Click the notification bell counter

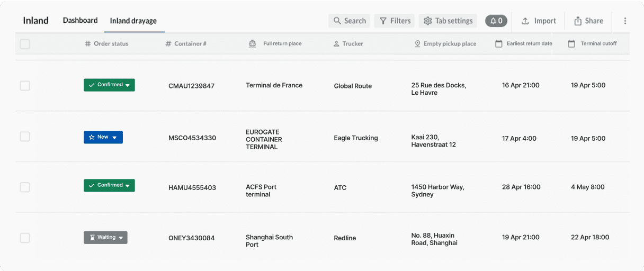tap(496, 21)
